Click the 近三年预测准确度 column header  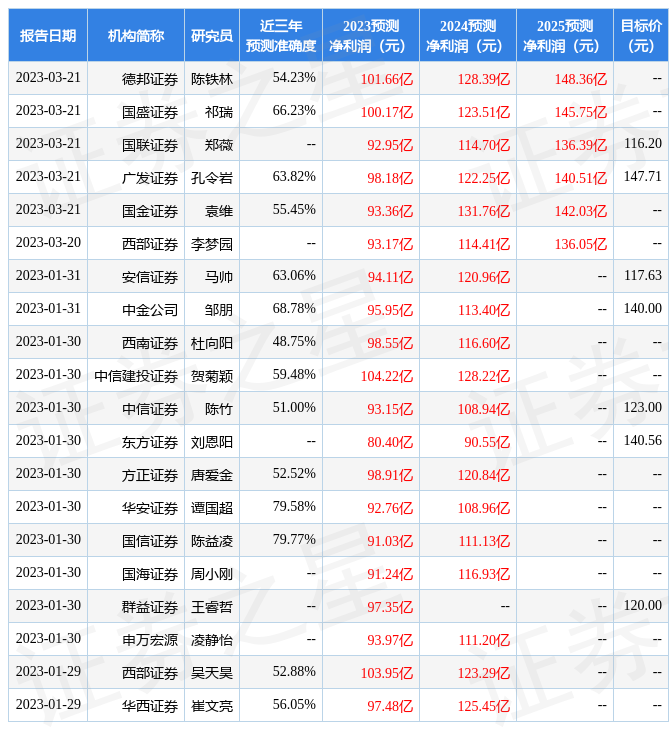tap(281, 35)
